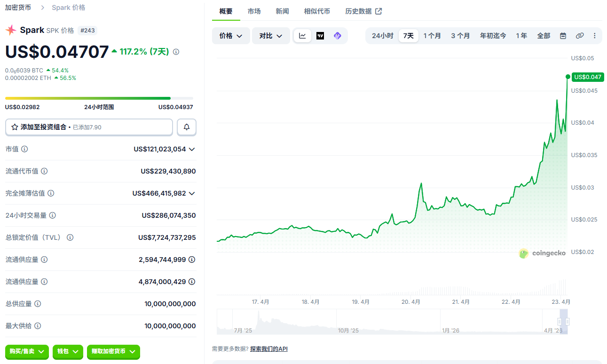Click the left handle of the chart navigator
Image resolution: width=607 pixels, height=364 pixels.
click(560, 322)
